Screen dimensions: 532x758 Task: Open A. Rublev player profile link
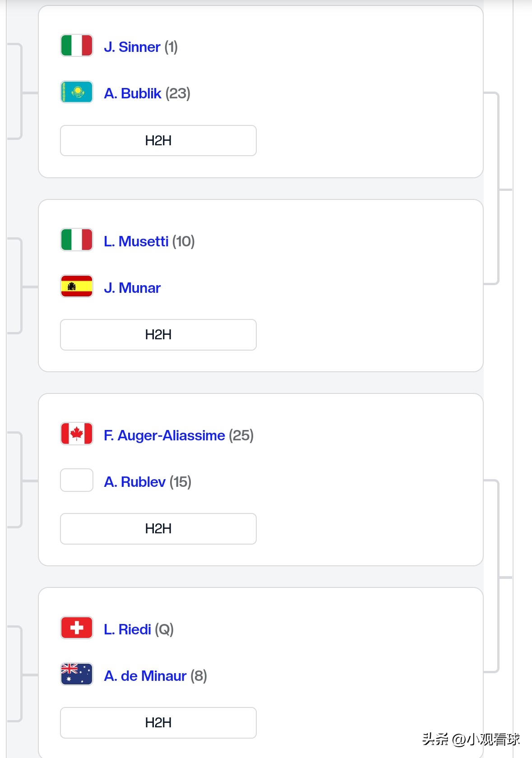pyautogui.click(x=135, y=482)
